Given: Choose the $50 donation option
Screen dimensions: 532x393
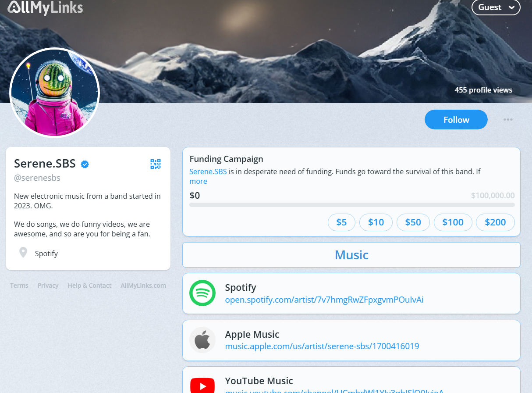Looking at the screenshot, I should click(413, 222).
